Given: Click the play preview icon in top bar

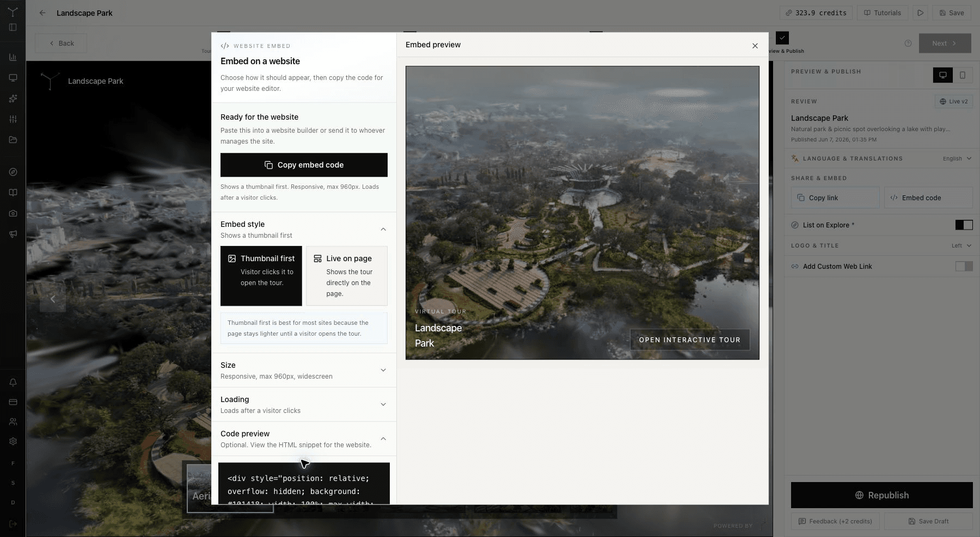Looking at the screenshot, I should [x=920, y=13].
